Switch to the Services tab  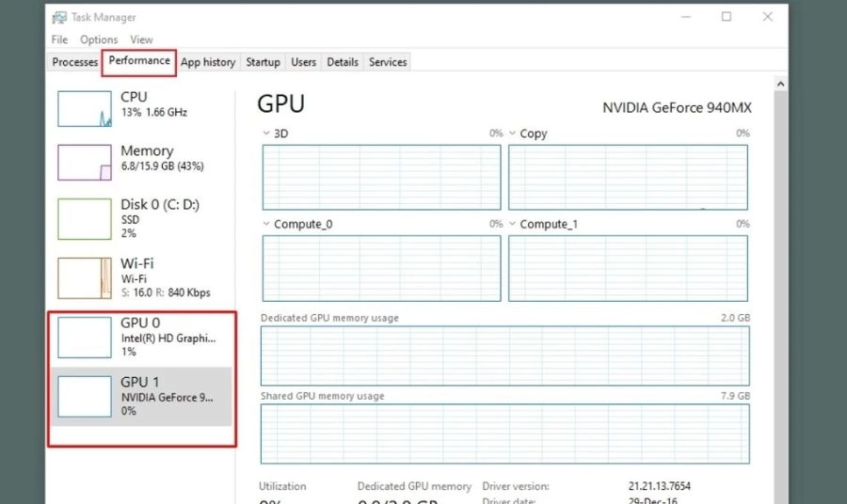pyautogui.click(x=388, y=62)
